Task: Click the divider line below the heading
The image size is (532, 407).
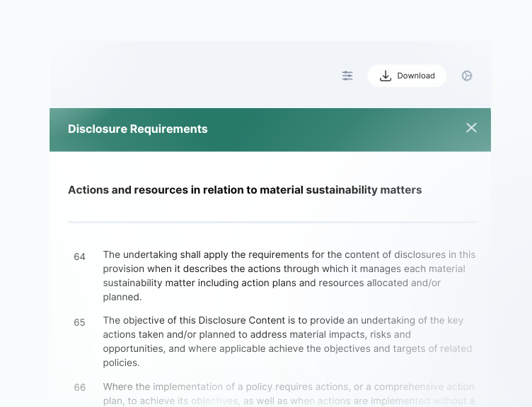Action: 272,223
